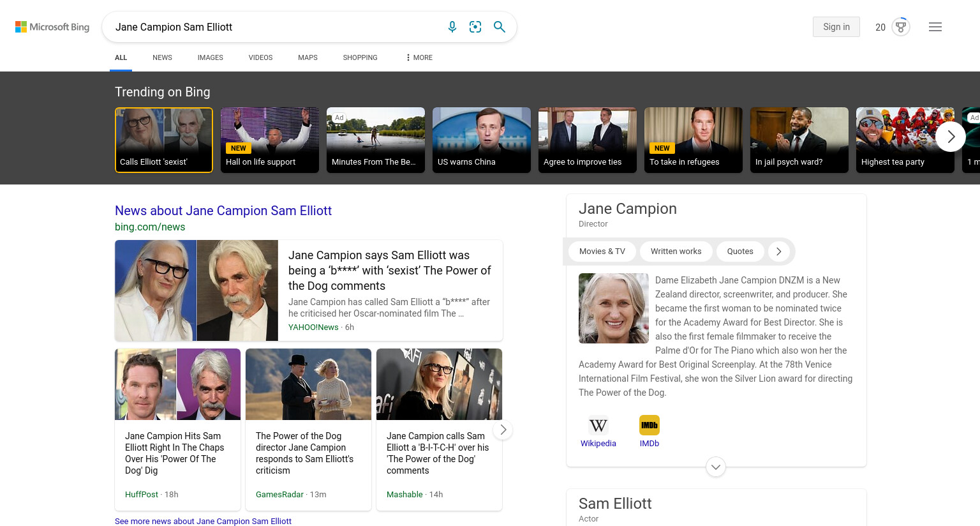Image resolution: width=980 pixels, height=526 pixels.
Task: Open trending card In jail psych ward?
Action: (799, 140)
